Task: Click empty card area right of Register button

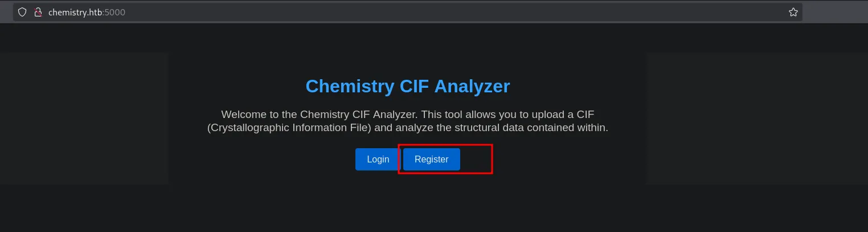Action: click(558, 160)
